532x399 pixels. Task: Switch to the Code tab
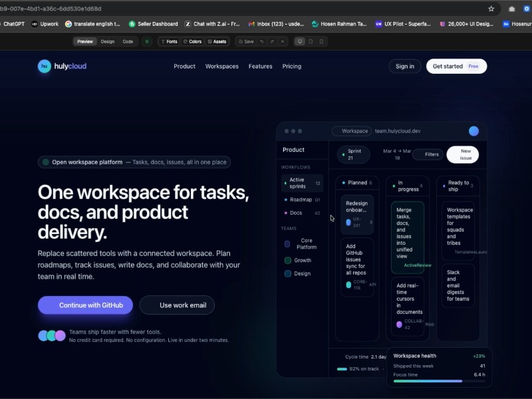point(128,41)
